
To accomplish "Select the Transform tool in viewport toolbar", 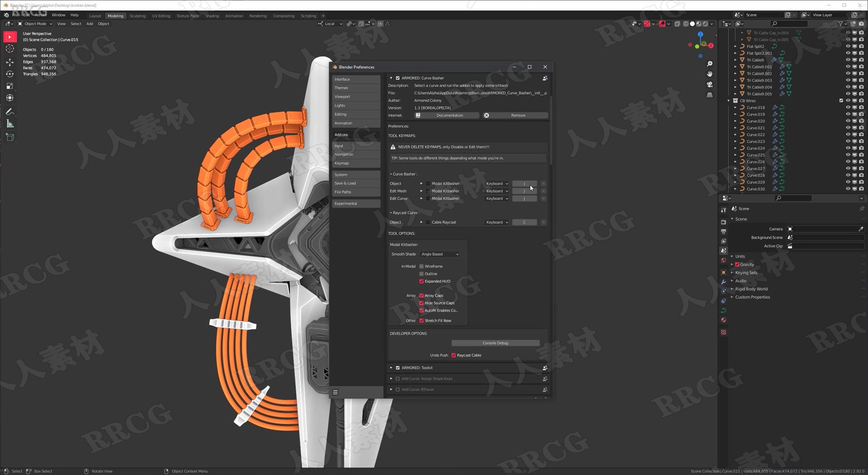I will [10, 98].
